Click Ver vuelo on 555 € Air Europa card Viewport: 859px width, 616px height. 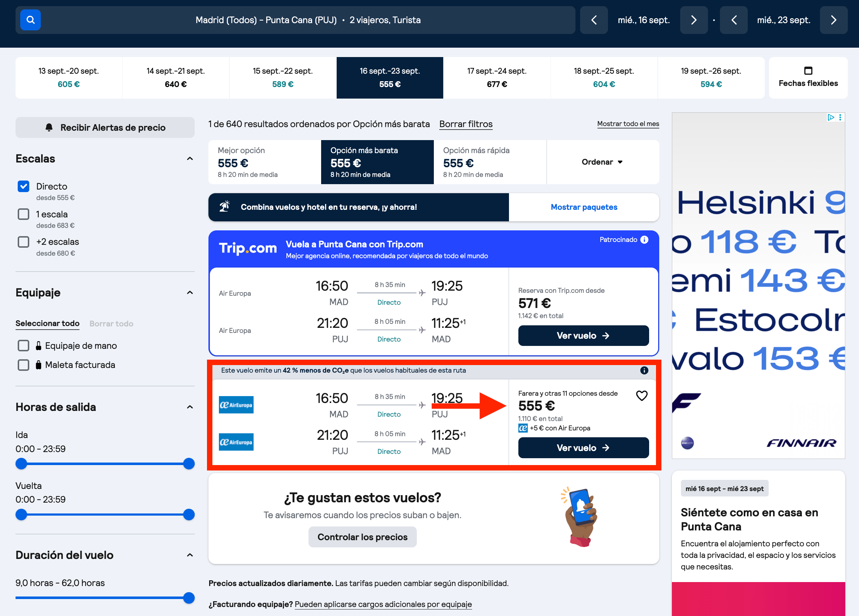[x=583, y=447]
